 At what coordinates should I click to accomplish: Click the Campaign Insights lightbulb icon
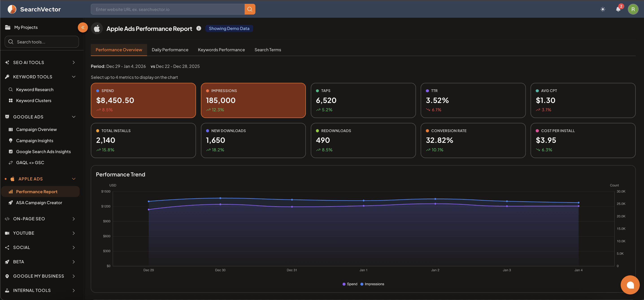11,141
